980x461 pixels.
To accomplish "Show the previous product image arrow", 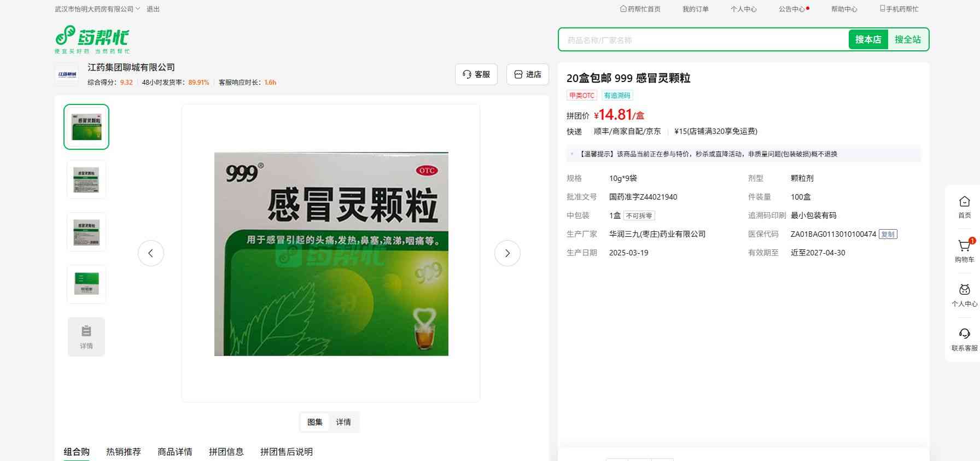I will 151,253.
